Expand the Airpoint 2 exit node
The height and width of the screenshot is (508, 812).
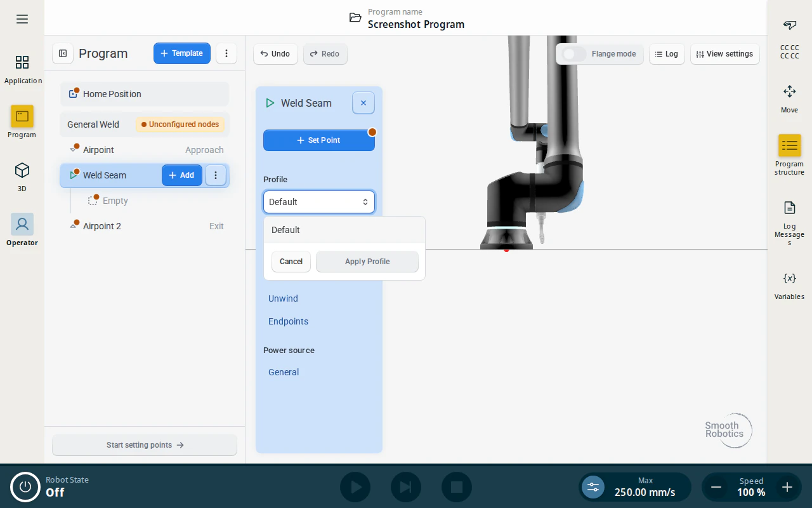73,226
